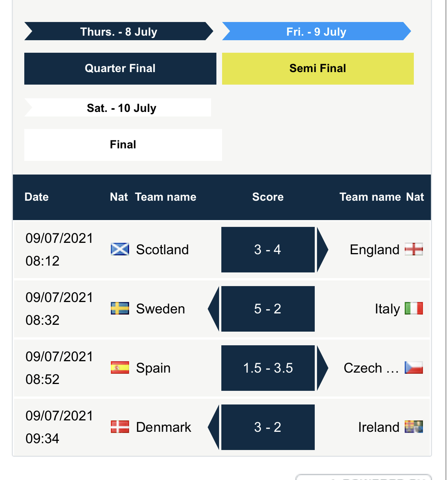The height and width of the screenshot is (480, 448).
Task: Click the Score column header
Action: tap(268, 197)
